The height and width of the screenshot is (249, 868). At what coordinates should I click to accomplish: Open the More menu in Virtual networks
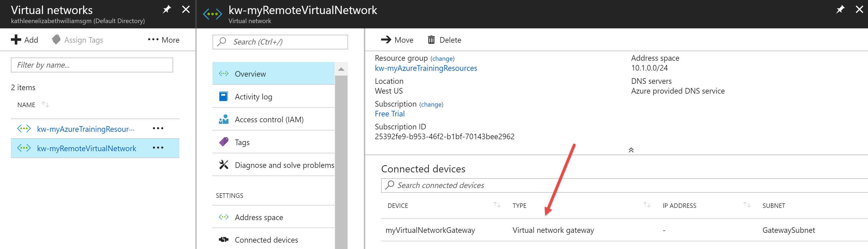tap(164, 40)
